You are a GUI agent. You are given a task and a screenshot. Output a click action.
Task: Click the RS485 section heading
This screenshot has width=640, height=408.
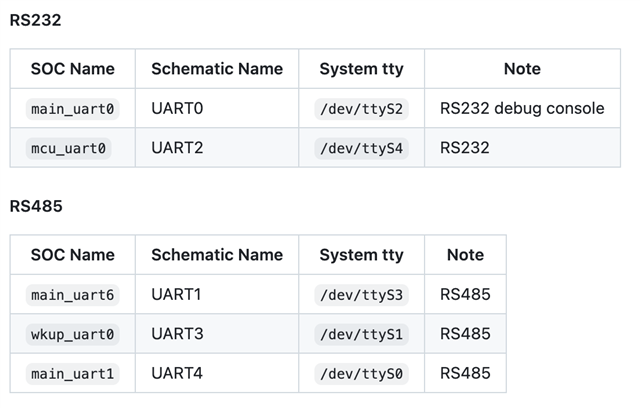[x=36, y=206]
